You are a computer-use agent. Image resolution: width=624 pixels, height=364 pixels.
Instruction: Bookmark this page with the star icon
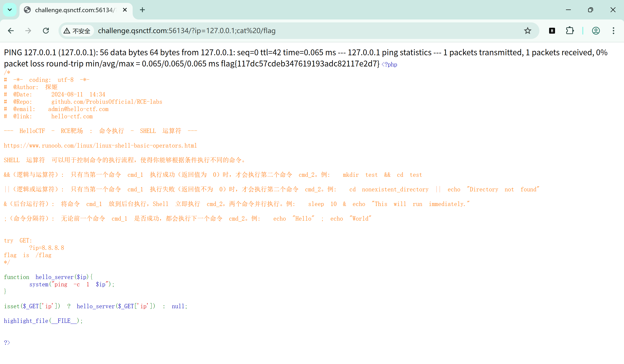click(527, 31)
